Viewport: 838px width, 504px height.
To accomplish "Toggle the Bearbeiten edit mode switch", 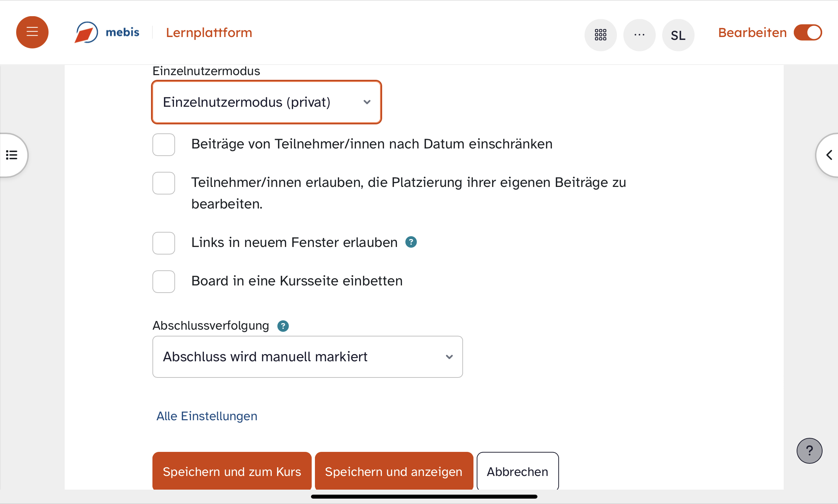I will (x=808, y=33).
